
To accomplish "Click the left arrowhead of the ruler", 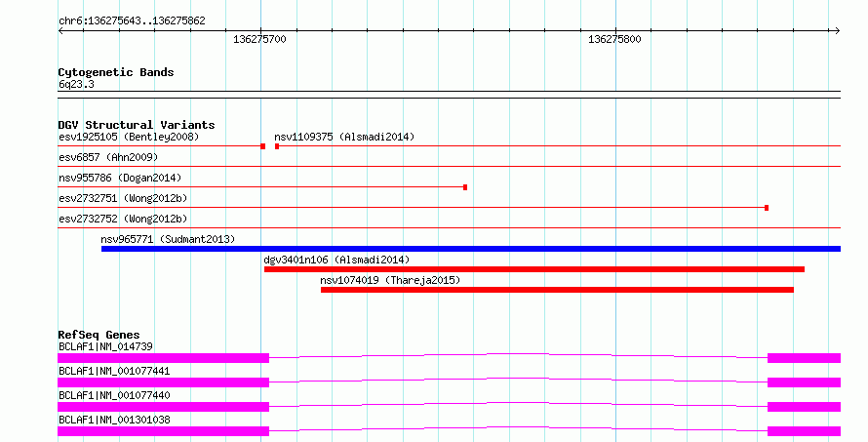I will (60, 31).
